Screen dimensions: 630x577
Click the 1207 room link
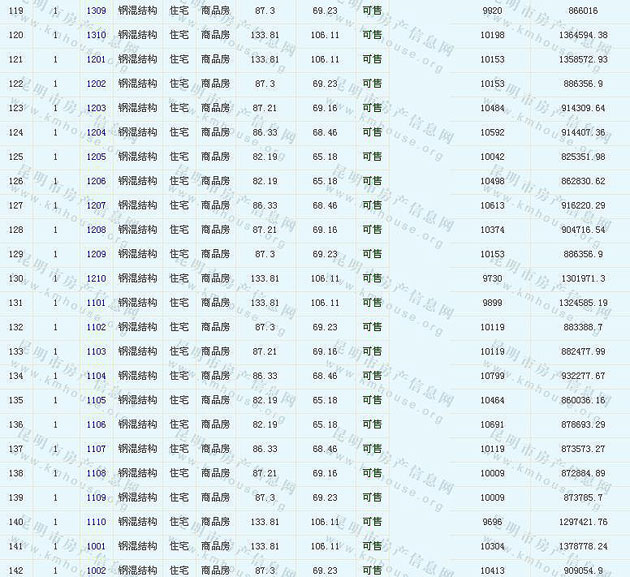[x=96, y=205]
